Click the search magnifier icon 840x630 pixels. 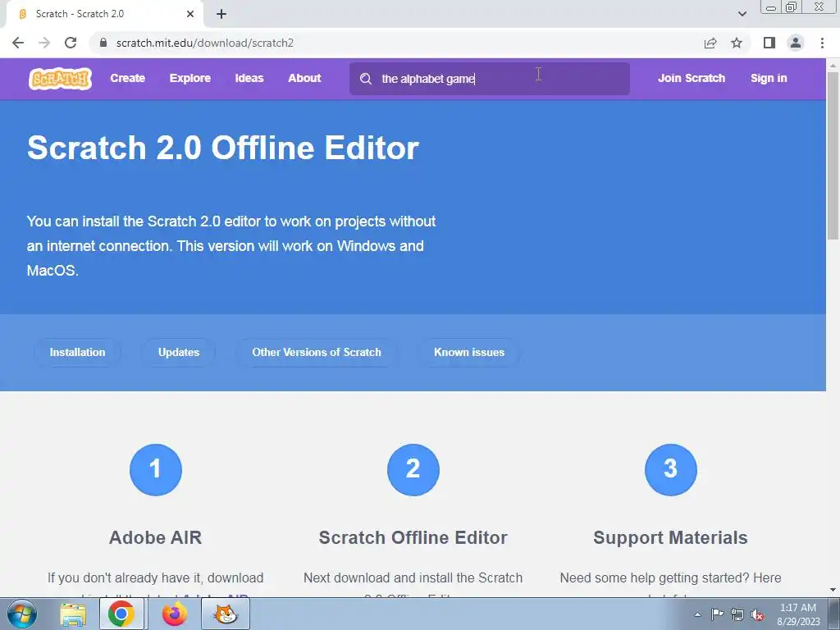366,79
